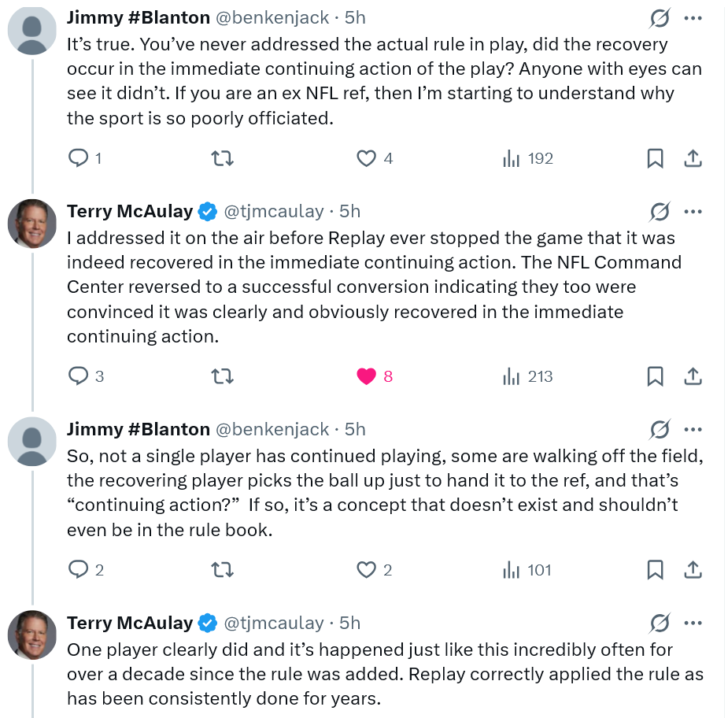Screen dimensions: 728x718
Task: Open @tjmcaulay handle link in last tweet
Action: [274, 623]
